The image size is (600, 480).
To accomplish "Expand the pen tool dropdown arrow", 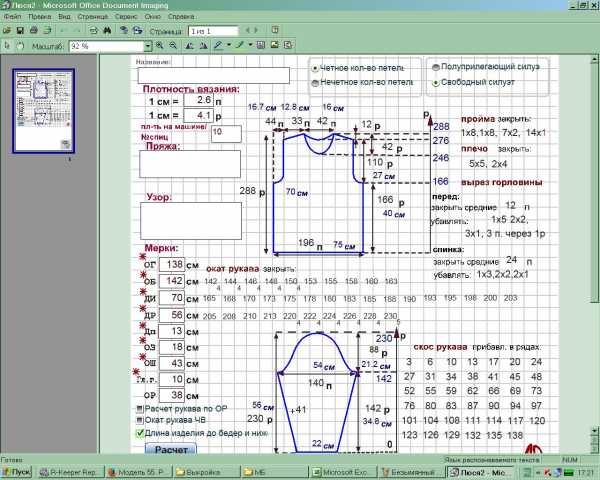I will pyautogui.click(x=228, y=46).
